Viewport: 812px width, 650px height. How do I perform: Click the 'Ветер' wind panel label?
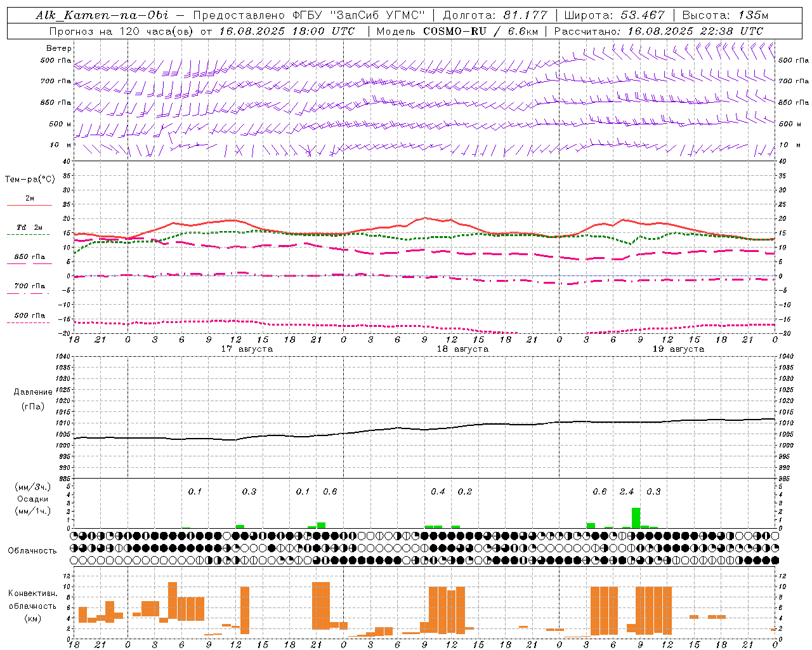[59, 48]
